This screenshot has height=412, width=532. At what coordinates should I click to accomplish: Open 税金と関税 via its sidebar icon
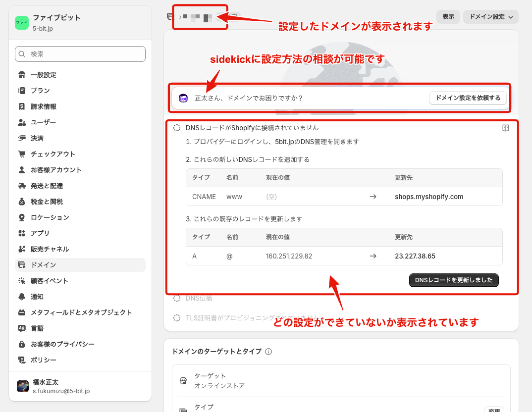(22, 202)
